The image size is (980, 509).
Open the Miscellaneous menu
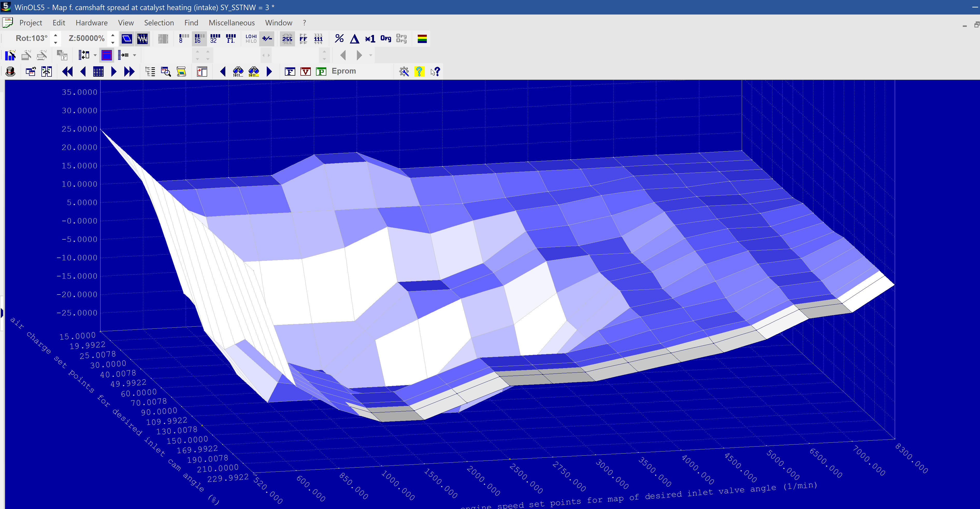[x=231, y=23]
